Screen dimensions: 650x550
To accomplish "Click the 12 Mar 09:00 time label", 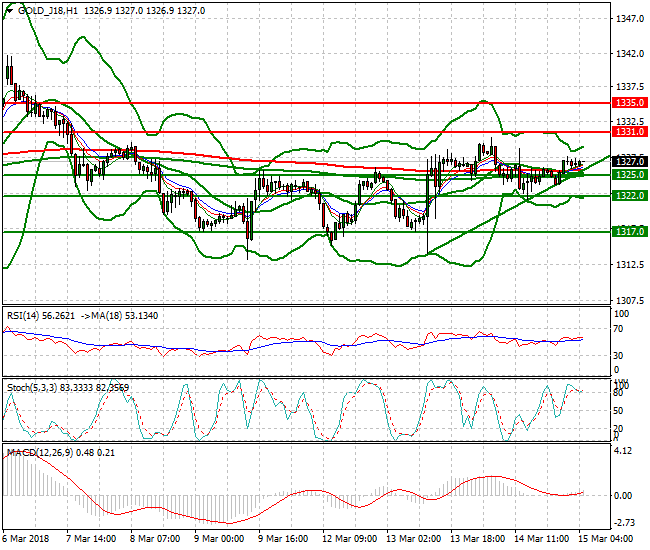I will pyautogui.click(x=350, y=539).
